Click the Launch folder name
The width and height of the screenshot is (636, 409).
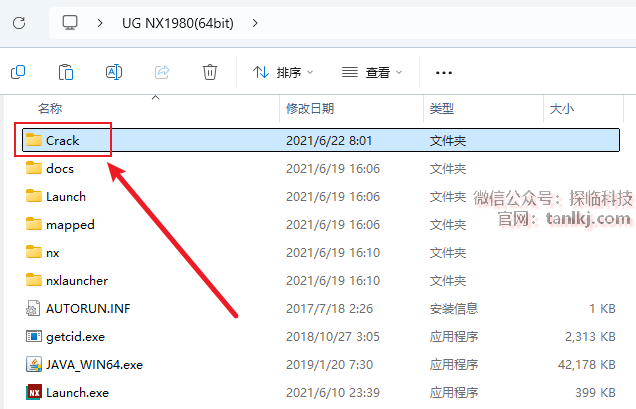pos(66,196)
